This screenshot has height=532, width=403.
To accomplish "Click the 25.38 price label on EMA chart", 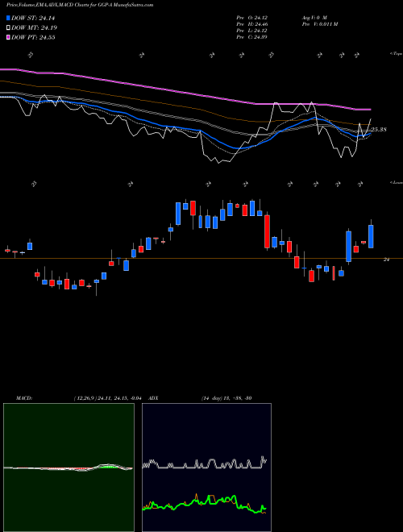I will [x=379, y=130].
